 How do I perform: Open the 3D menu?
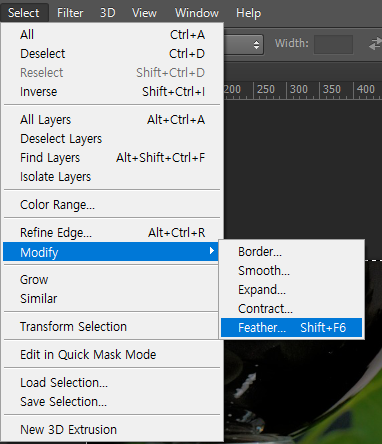coord(107,13)
